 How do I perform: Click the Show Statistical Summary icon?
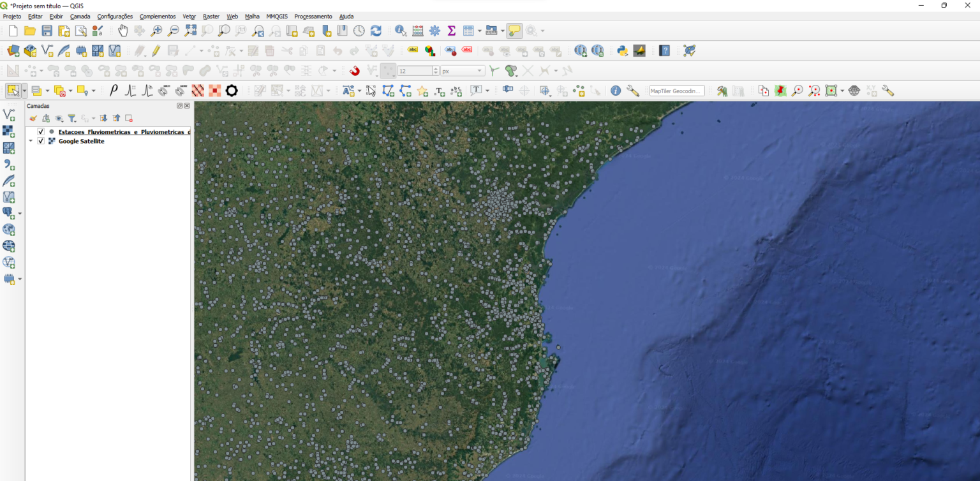452,30
